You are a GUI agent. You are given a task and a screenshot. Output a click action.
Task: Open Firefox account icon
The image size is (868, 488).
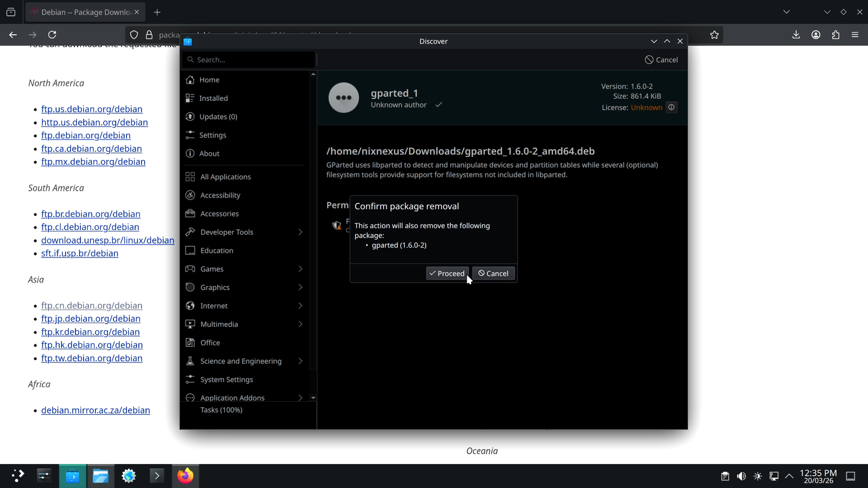pos(816,35)
